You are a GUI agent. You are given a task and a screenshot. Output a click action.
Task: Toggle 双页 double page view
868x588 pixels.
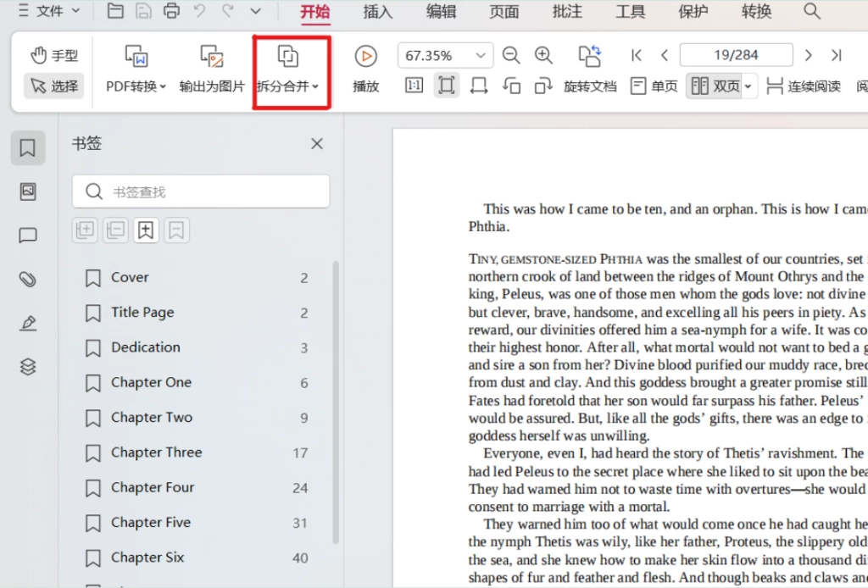pyautogui.click(x=716, y=86)
